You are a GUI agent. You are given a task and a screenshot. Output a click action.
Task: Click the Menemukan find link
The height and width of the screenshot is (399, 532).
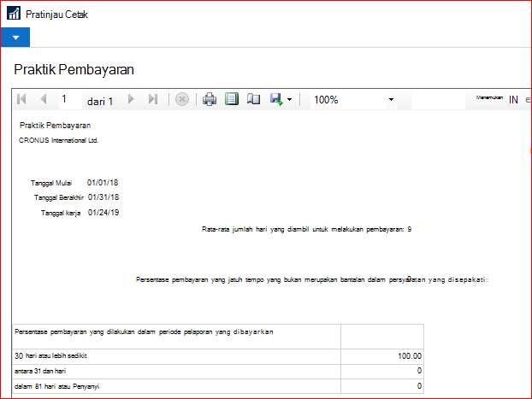pos(489,97)
